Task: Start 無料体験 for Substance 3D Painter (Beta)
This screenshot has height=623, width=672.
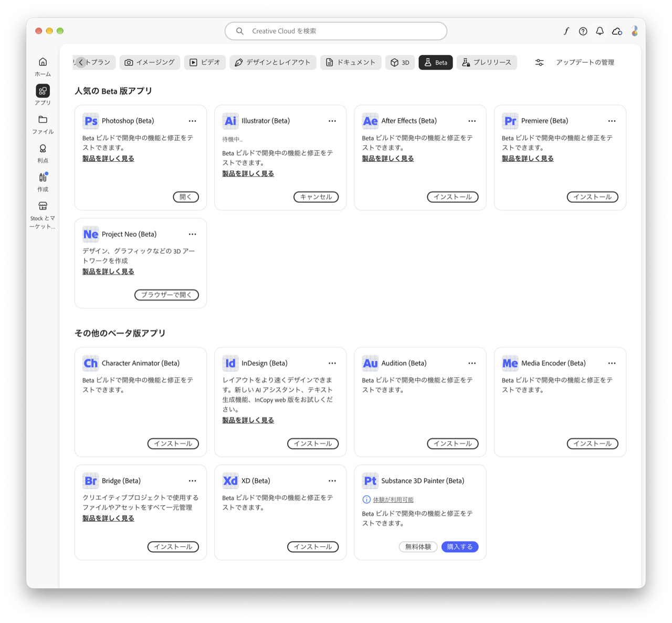Action: [418, 547]
